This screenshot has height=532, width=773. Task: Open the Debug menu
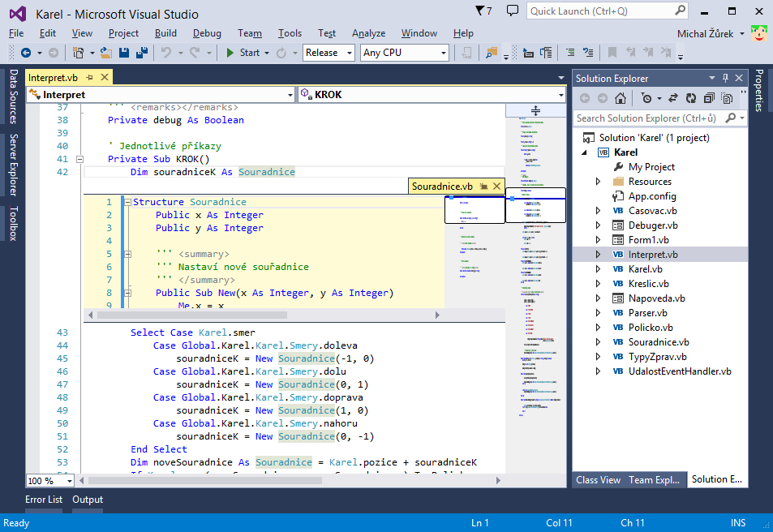click(207, 33)
